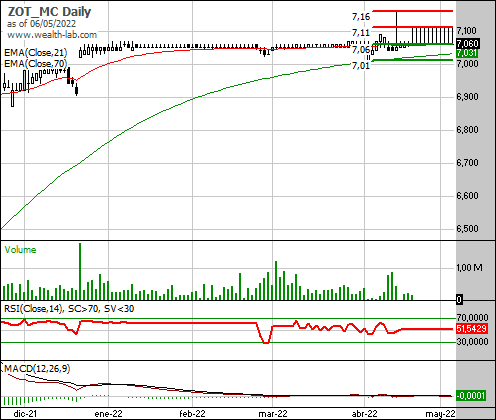The image size is (496, 420).
Task: Click the 7,11 resistance level label
Action: click(x=361, y=33)
